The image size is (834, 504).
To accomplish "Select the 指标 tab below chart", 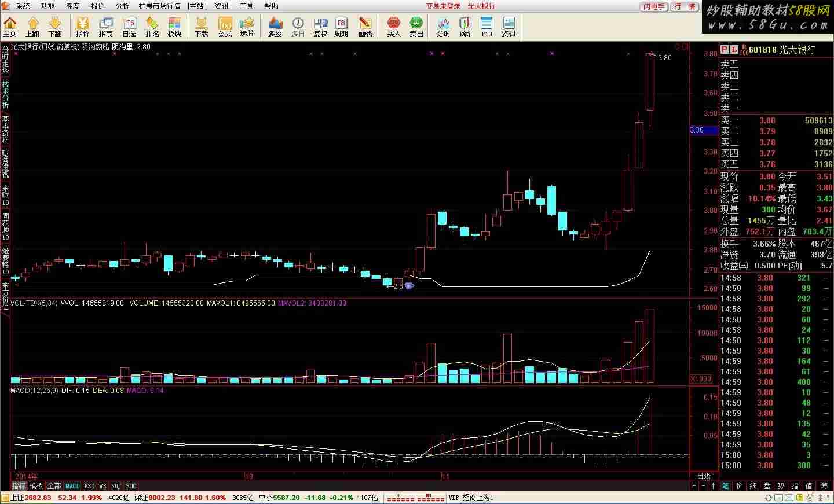I will [19, 486].
